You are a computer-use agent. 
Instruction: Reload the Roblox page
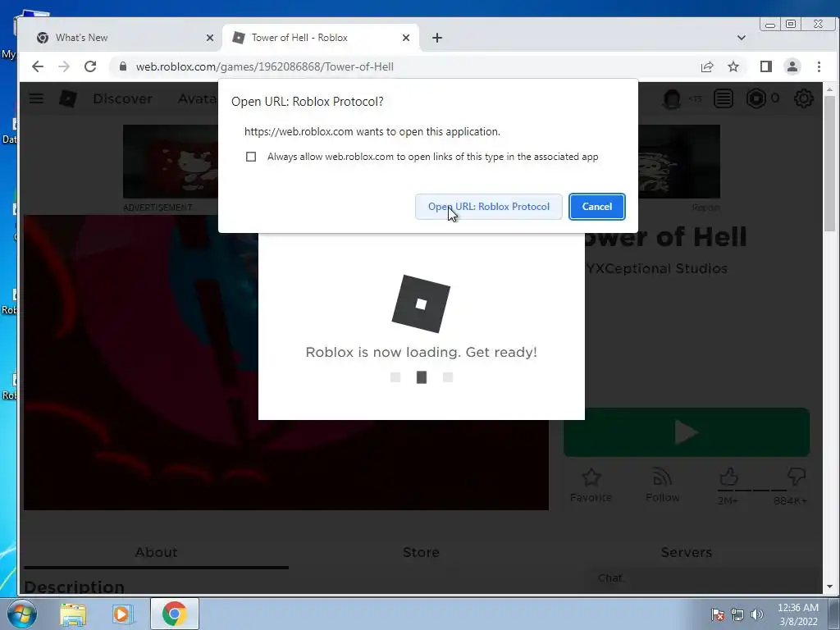point(90,66)
